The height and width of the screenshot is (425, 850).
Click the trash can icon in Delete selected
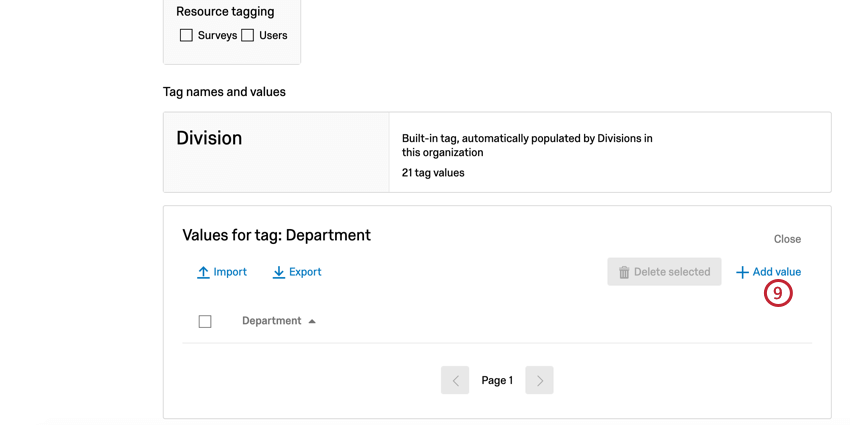pyautogui.click(x=624, y=272)
